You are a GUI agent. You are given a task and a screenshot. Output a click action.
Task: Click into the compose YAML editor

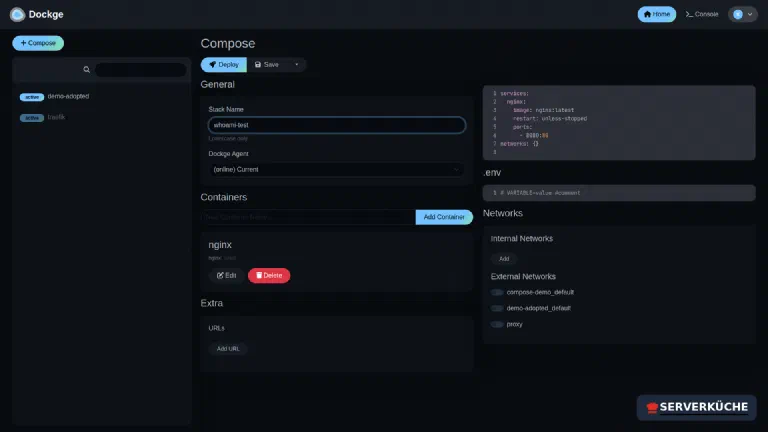click(x=619, y=122)
